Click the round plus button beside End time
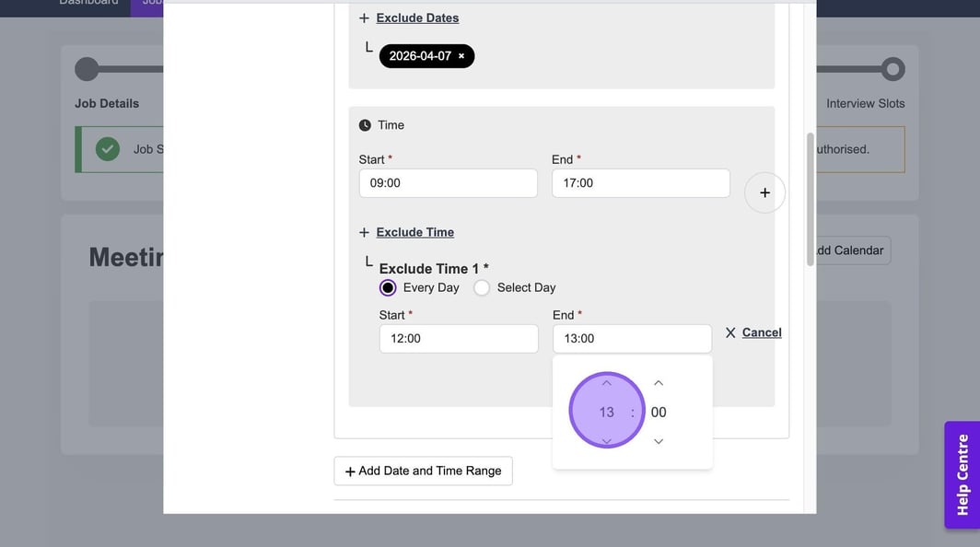 (x=764, y=192)
